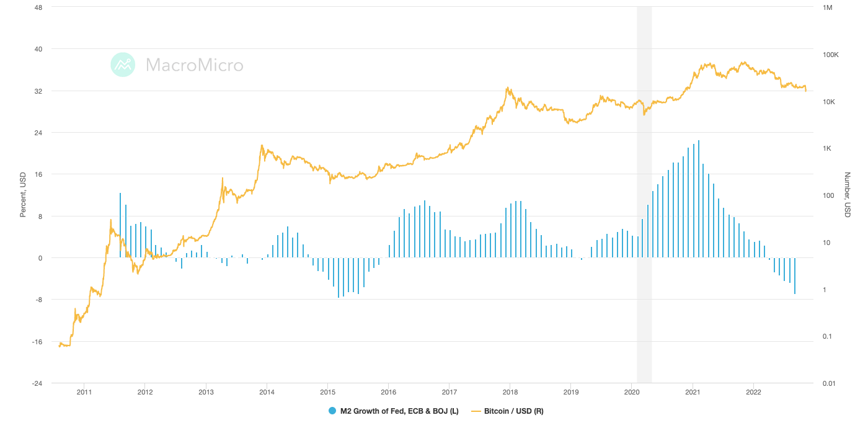Screen dimensions: 868x428
Task: Click the gray shaded 2020 recession band
Action: point(645,186)
